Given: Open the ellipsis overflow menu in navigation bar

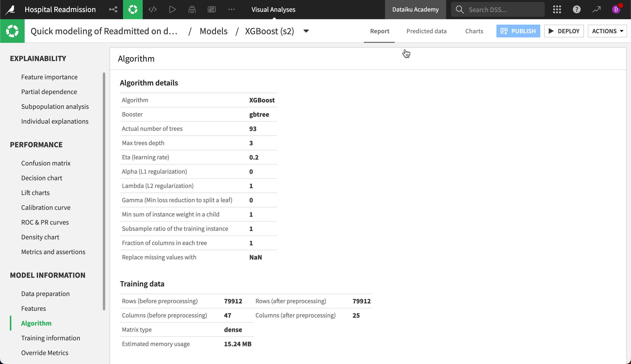Looking at the screenshot, I should coord(231,9).
